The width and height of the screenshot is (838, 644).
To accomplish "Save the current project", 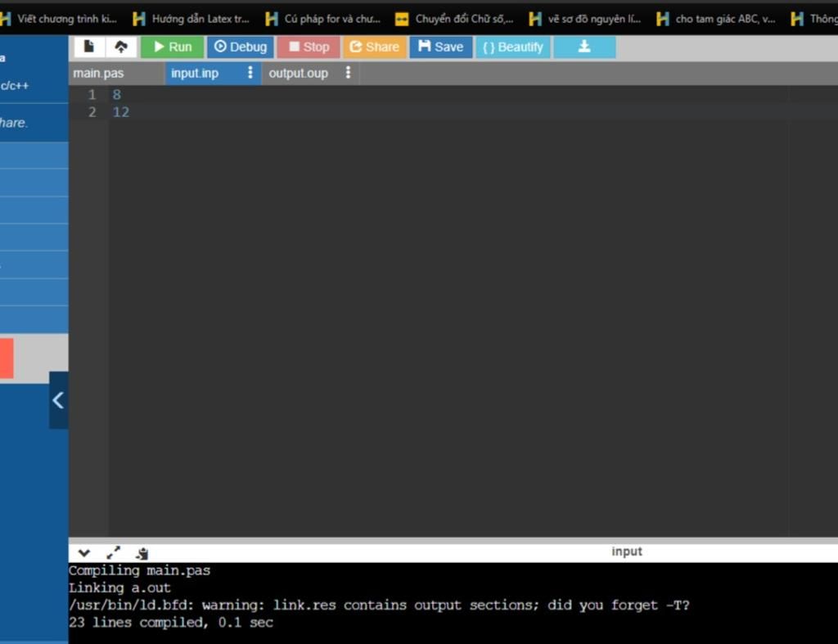I will [441, 47].
